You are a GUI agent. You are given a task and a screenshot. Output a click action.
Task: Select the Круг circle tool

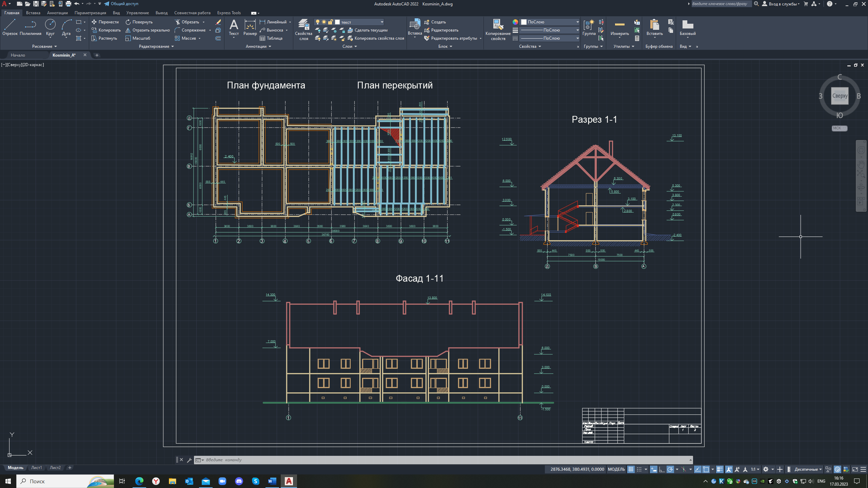point(50,27)
